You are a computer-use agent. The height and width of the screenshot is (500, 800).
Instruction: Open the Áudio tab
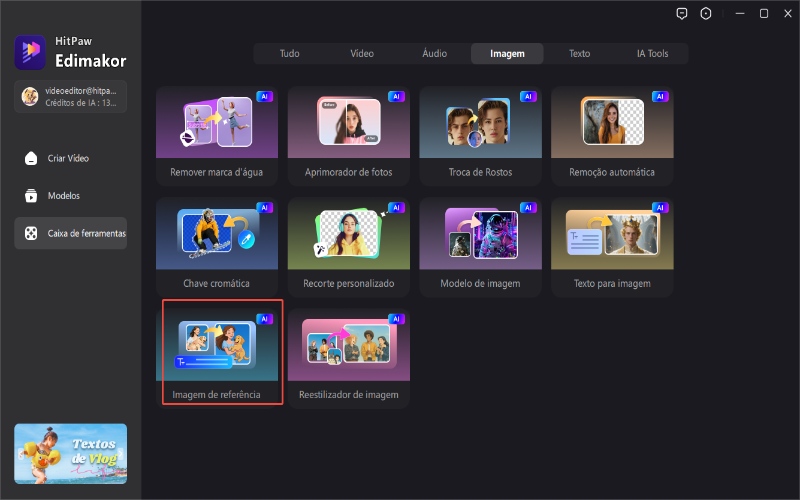pos(434,53)
